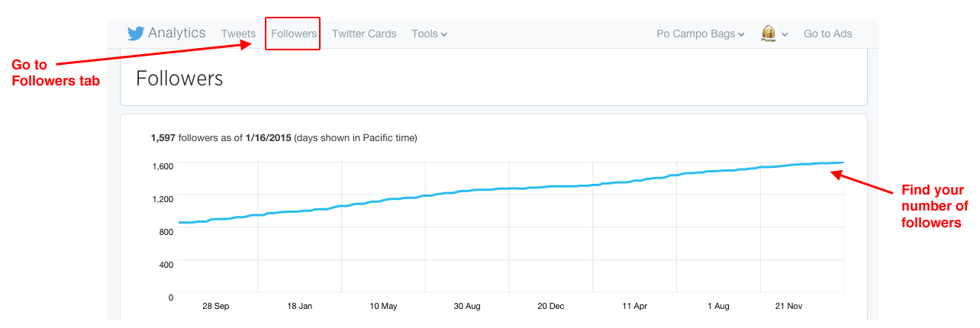The width and height of the screenshot is (980, 328).
Task: Go to the Followers tab
Action: pyautogui.click(x=293, y=34)
